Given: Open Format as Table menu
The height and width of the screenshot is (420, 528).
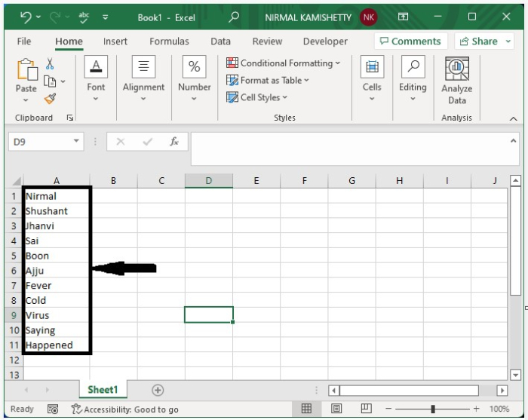Looking at the screenshot, I should tap(268, 80).
